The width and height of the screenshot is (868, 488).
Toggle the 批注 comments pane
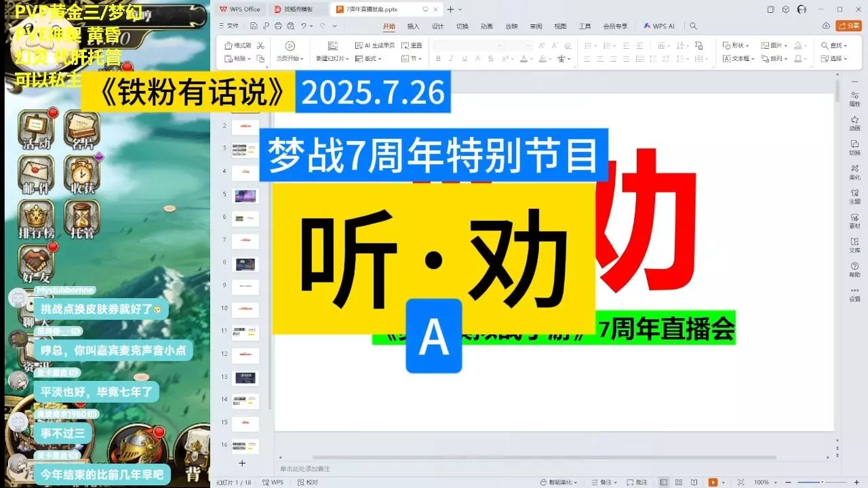637,482
